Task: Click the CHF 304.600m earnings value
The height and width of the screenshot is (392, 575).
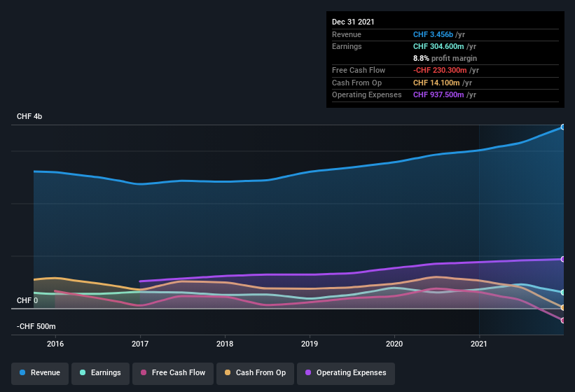Action: tap(438, 46)
